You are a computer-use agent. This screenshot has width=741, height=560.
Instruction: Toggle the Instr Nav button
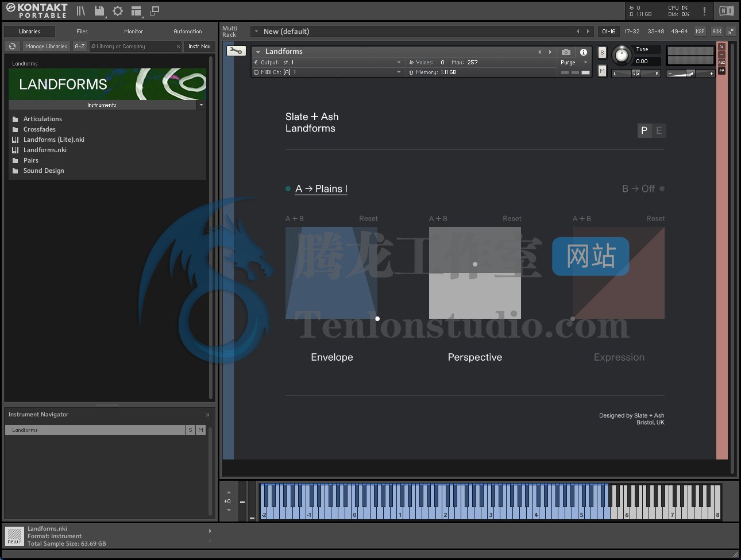[199, 47]
